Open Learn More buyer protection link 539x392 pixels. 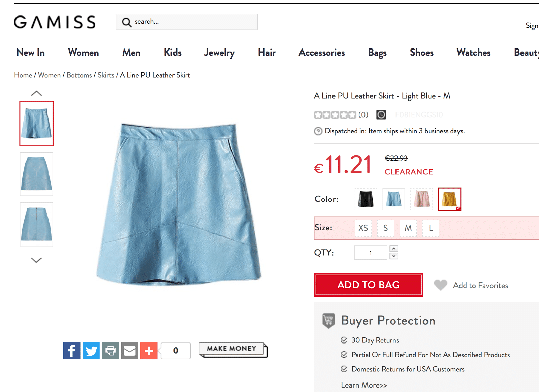click(364, 385)
